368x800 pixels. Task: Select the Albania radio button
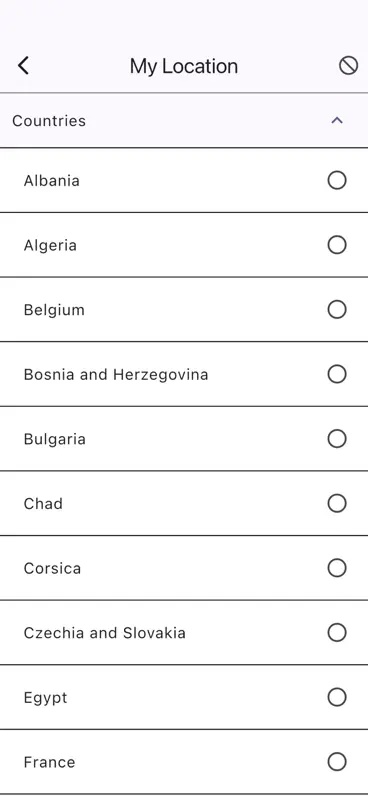pyautogui.click(x=337, y=180)
